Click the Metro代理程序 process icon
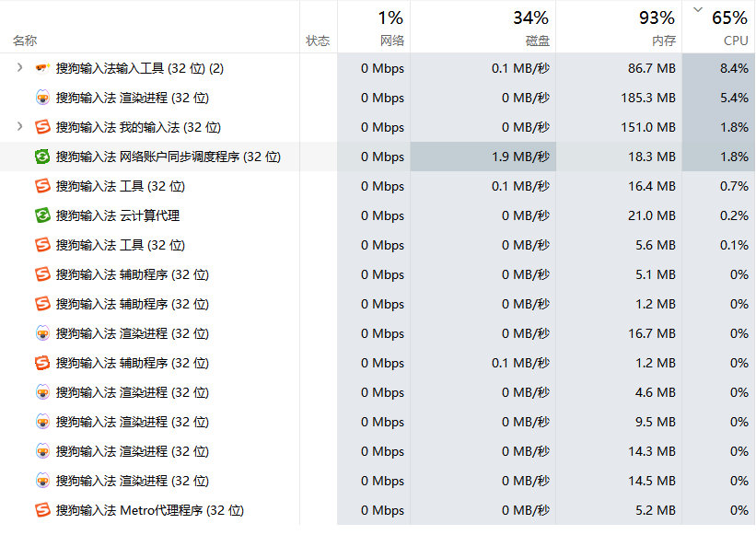 (x=42, y=510)
